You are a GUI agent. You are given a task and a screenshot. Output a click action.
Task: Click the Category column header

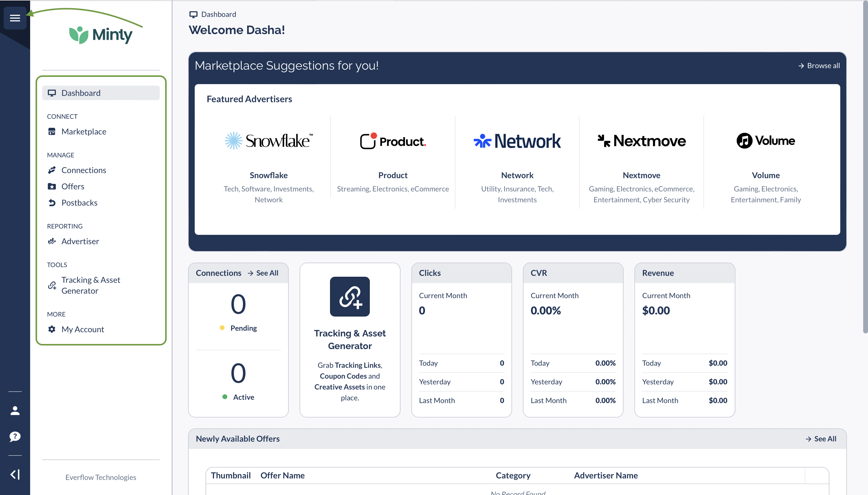pos(513,475)
